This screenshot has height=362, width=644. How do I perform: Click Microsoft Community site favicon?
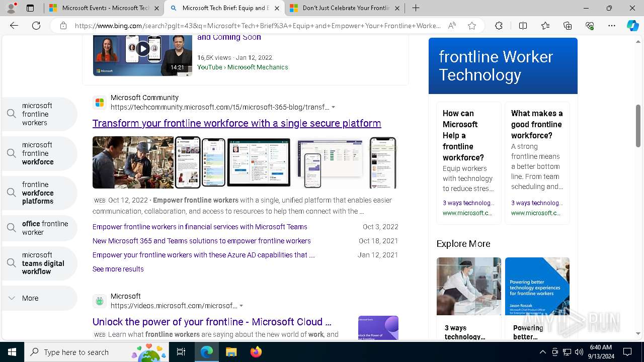100,103
